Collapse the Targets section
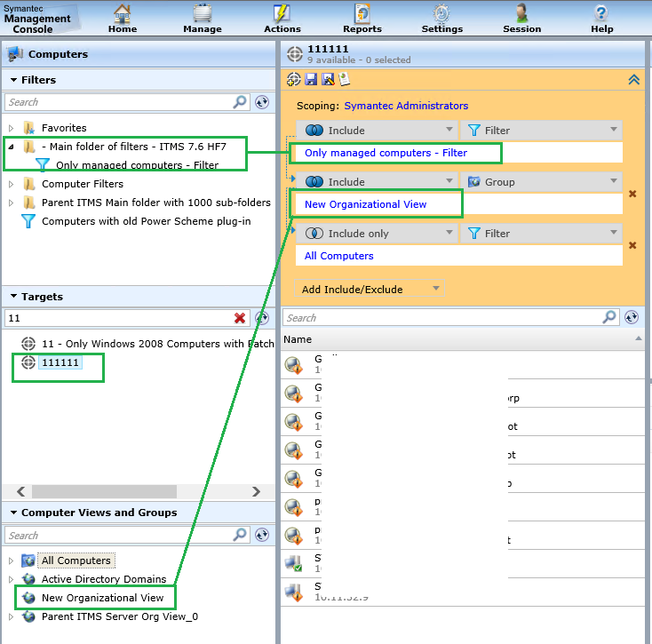The width and height of the screenshot is (652, 644). point(13,297)
